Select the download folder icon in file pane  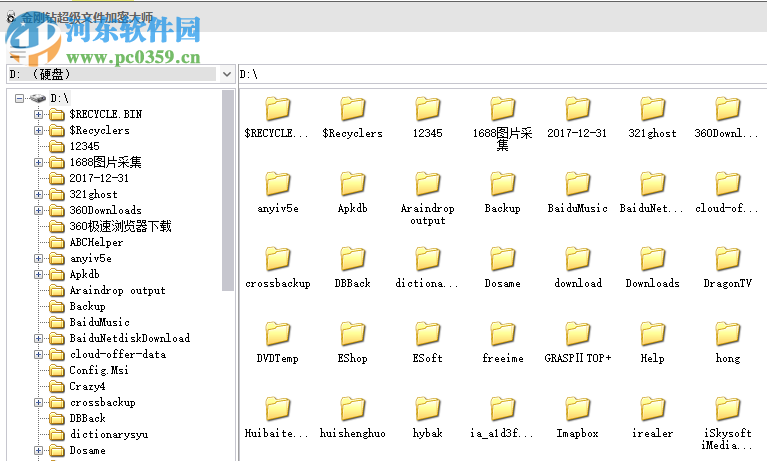578,258
